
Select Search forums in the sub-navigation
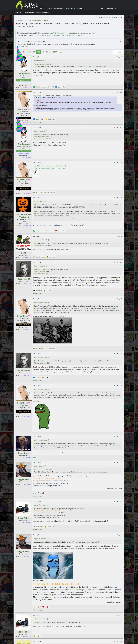pos(29,13)
